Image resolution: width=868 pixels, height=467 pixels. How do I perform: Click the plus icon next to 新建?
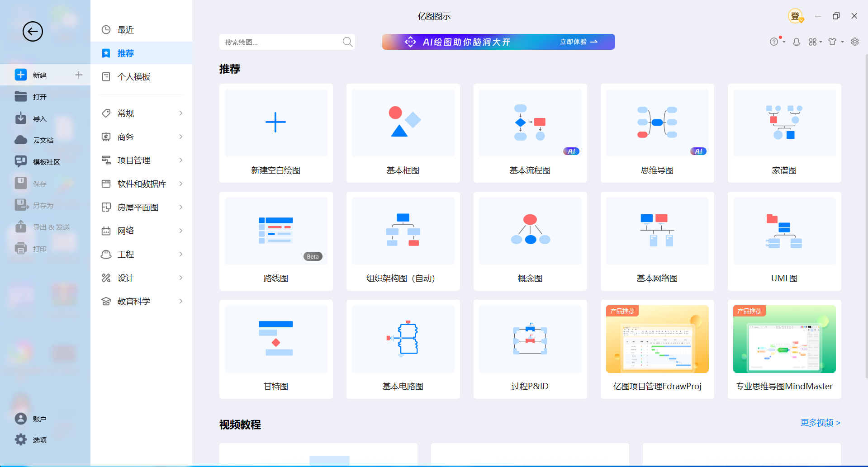click(x=79, y=75)
